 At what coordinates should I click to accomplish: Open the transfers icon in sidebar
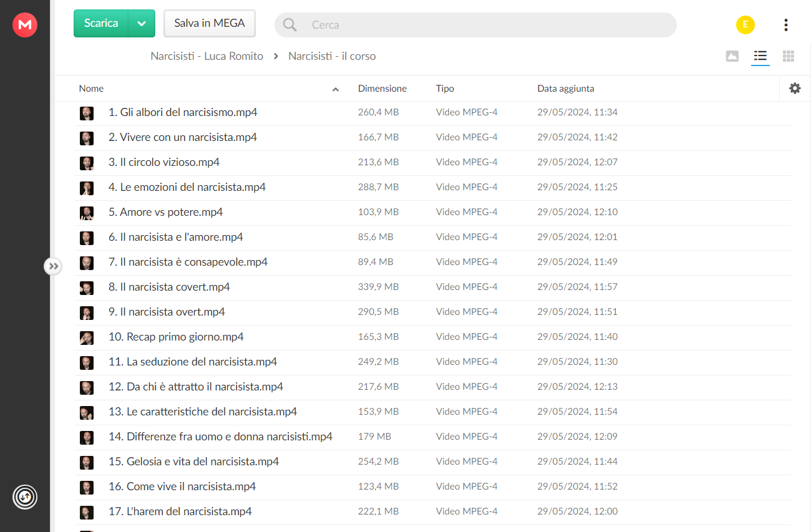pyautogui.click(x=25, y=497)
